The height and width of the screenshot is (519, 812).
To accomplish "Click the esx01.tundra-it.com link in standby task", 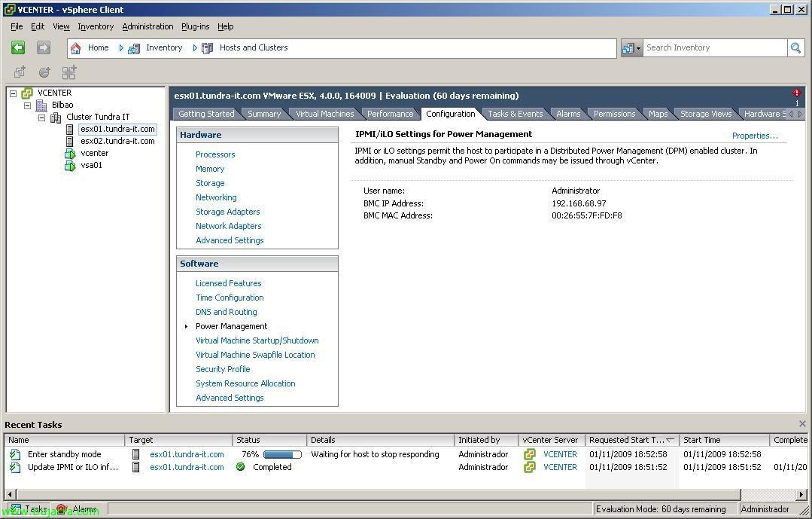I will tap(187, 455).
